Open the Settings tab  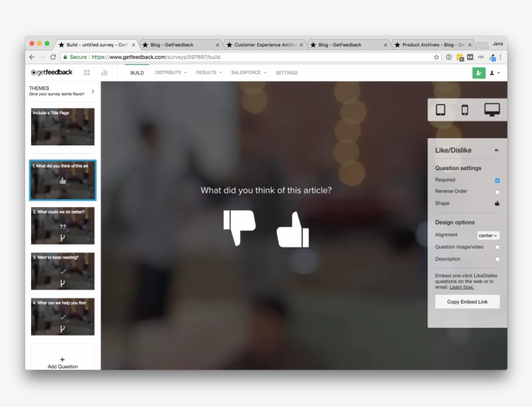286,73
